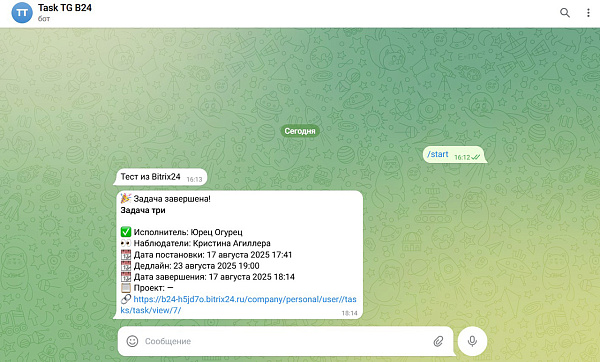Screen dimensions: 600x362
Task: Click the Task TG B24 chat title
Action: coord(65,8)
